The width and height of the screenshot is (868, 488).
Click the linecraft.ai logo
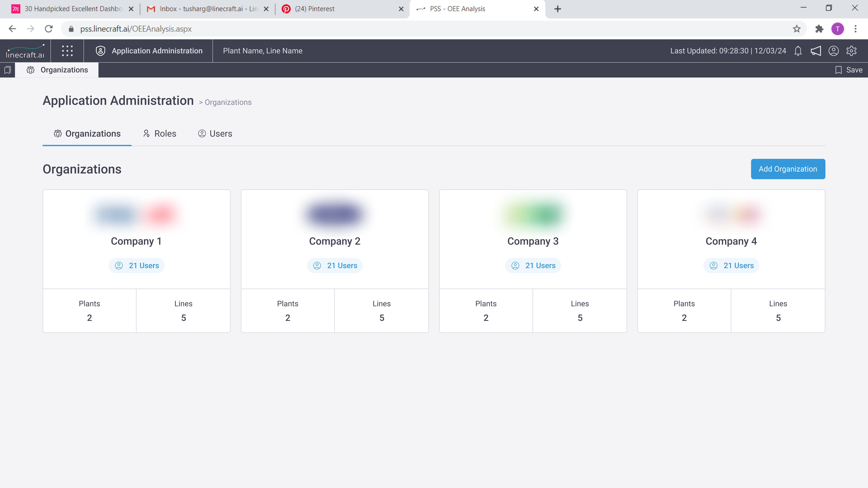pyautogui.click(x=25, y=51)
